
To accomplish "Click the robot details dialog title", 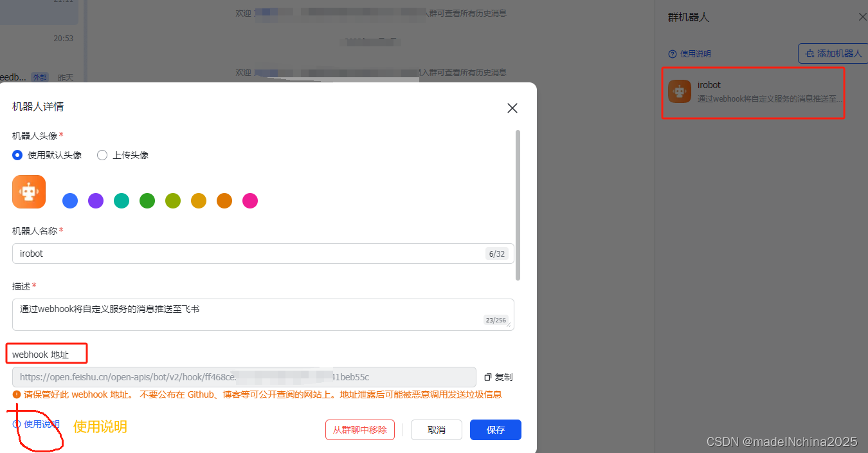I will pyautogui.click(x=38, y=107).
